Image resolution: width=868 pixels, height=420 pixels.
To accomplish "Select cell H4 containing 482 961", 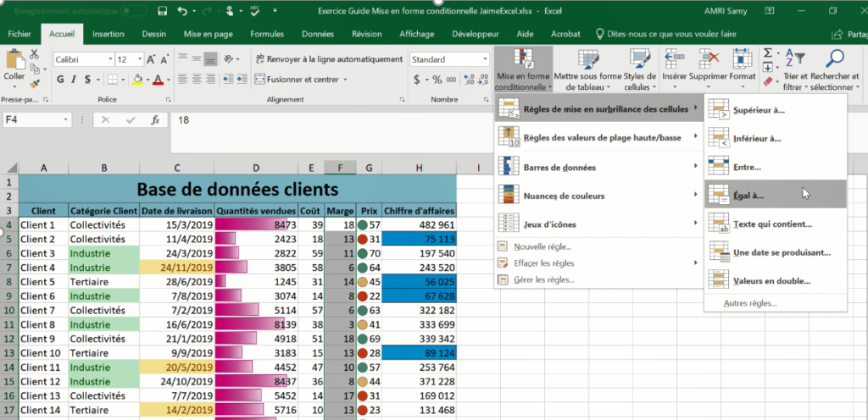I will pyautogui.click(x=419, y=225).
